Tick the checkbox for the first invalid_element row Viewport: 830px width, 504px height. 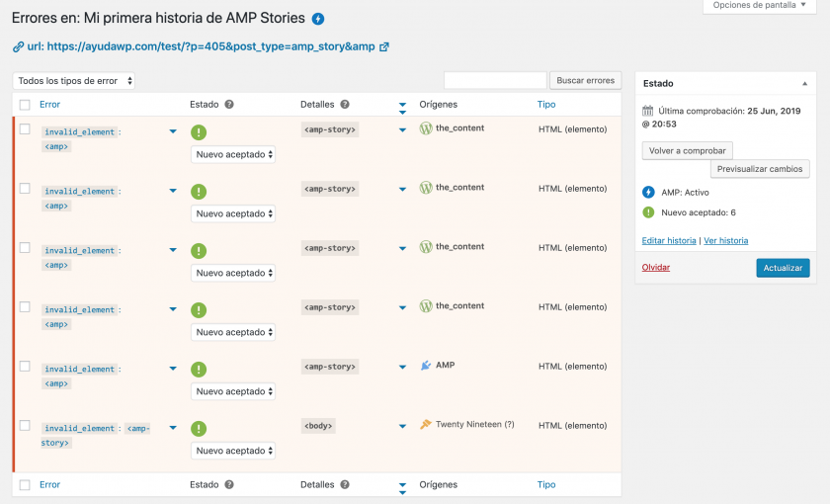coord(25,129)
